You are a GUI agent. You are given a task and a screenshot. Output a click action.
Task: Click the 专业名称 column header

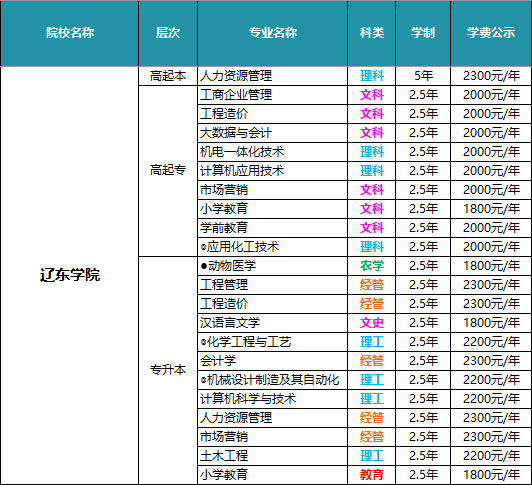coord(272,33)
